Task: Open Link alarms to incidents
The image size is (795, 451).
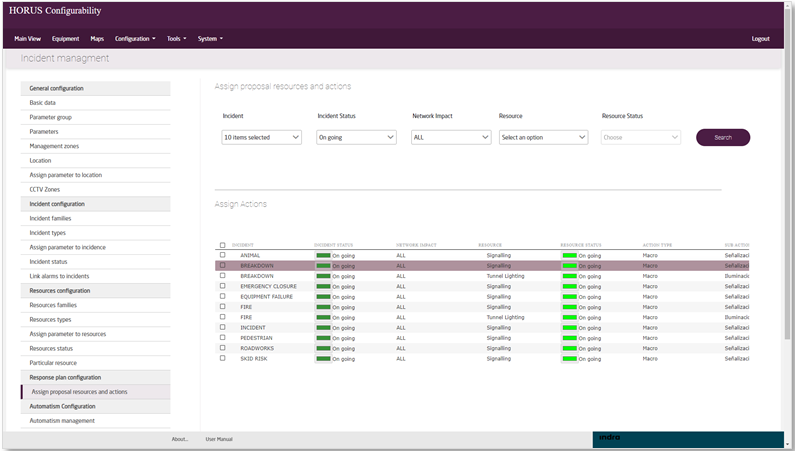Action: (95, 276)
